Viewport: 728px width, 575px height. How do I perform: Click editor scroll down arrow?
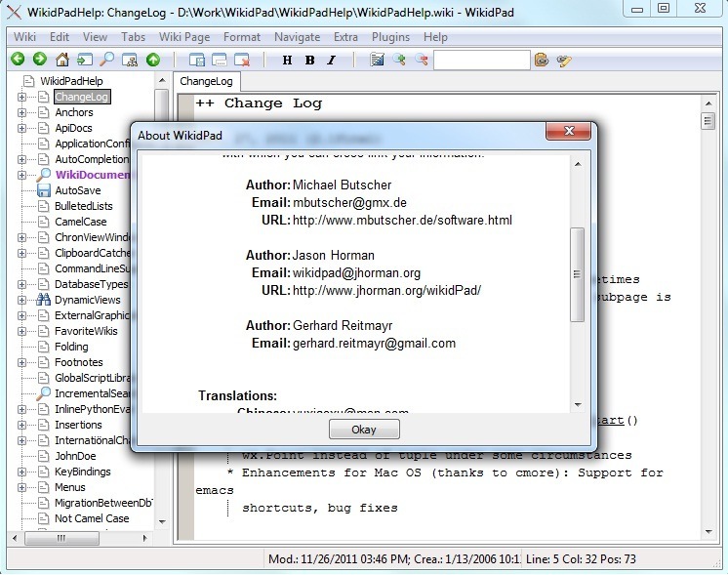click(708, 532)
